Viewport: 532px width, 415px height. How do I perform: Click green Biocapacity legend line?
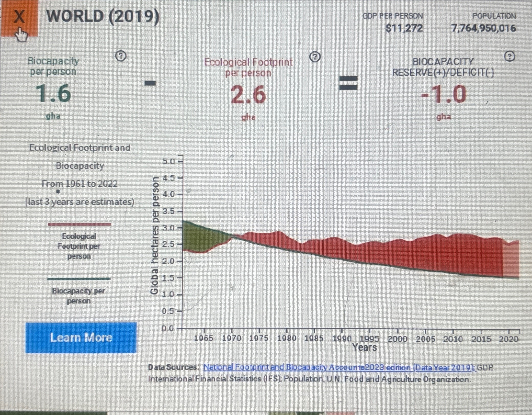click(x=79, y=279)
